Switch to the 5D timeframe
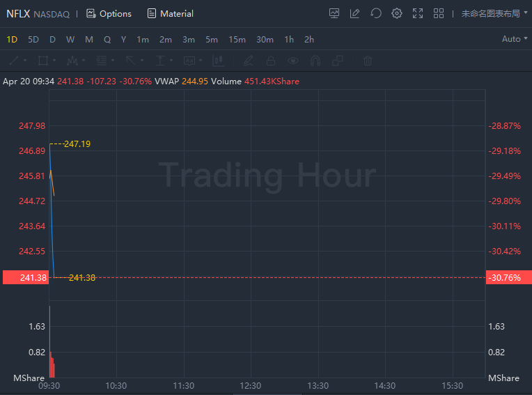 pyautogui.click(x=33, y=39)
